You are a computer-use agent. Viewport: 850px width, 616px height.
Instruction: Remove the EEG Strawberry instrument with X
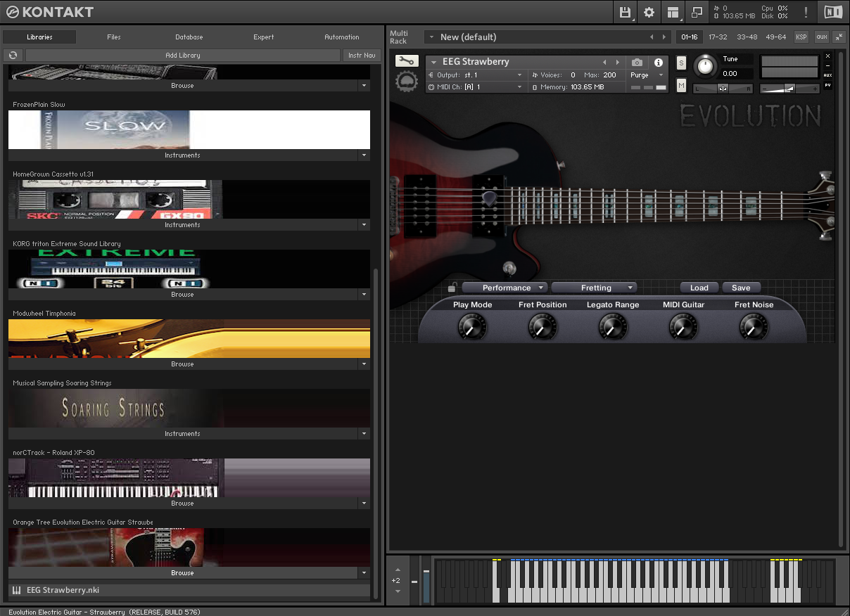tap(827, 56)
